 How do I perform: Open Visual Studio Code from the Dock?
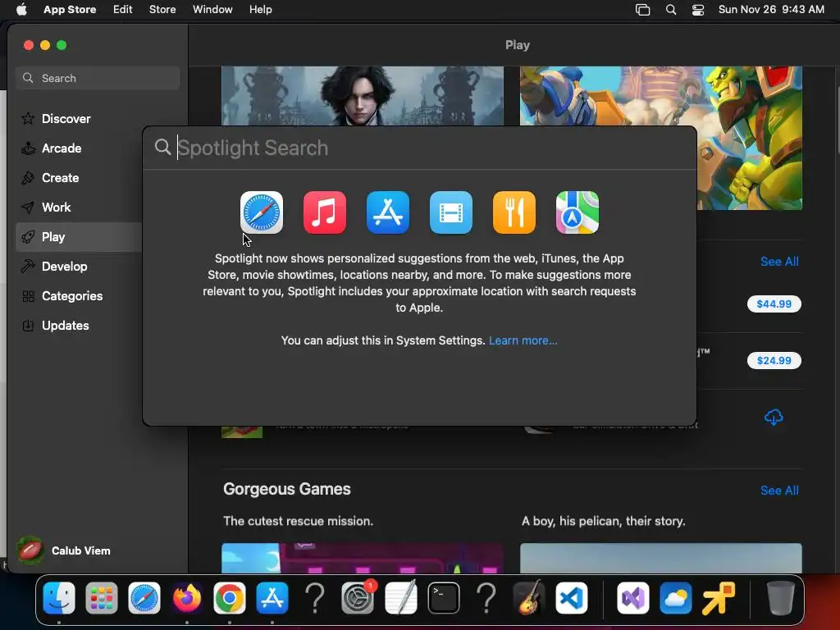[571, 598]
